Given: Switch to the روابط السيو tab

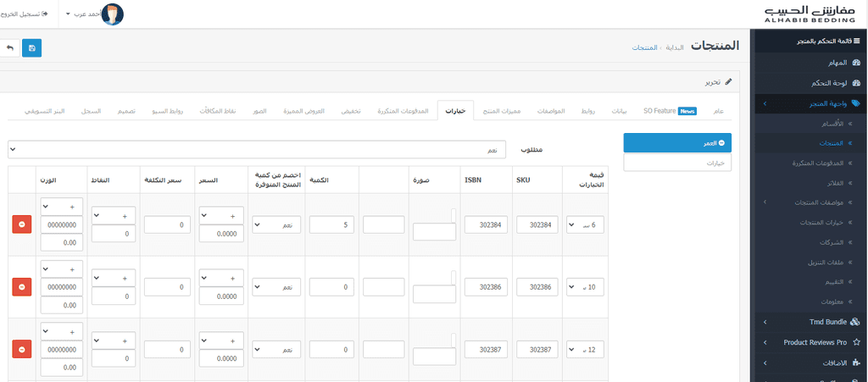Looking at the screenshot, I should pyautogui.click(x=169, y=111).
